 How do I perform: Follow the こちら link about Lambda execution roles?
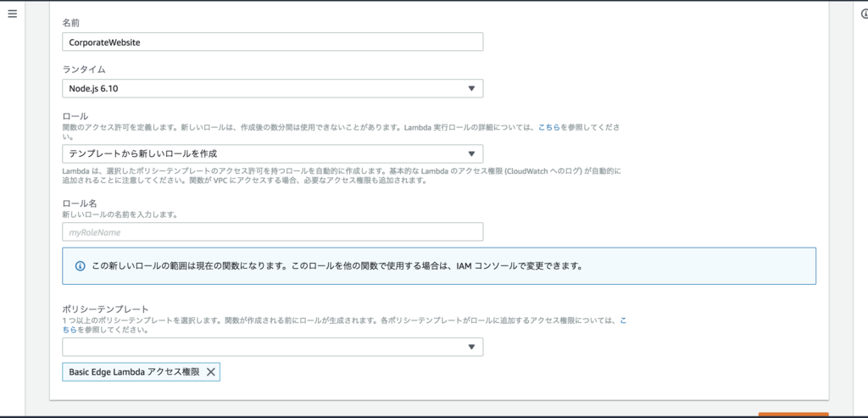click(549, 127)
